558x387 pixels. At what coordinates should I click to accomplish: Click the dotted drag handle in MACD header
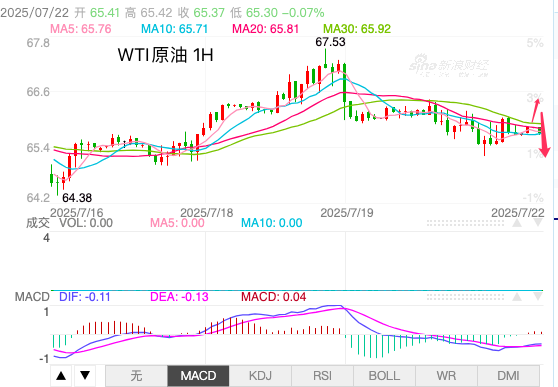[x=465, y=297]
